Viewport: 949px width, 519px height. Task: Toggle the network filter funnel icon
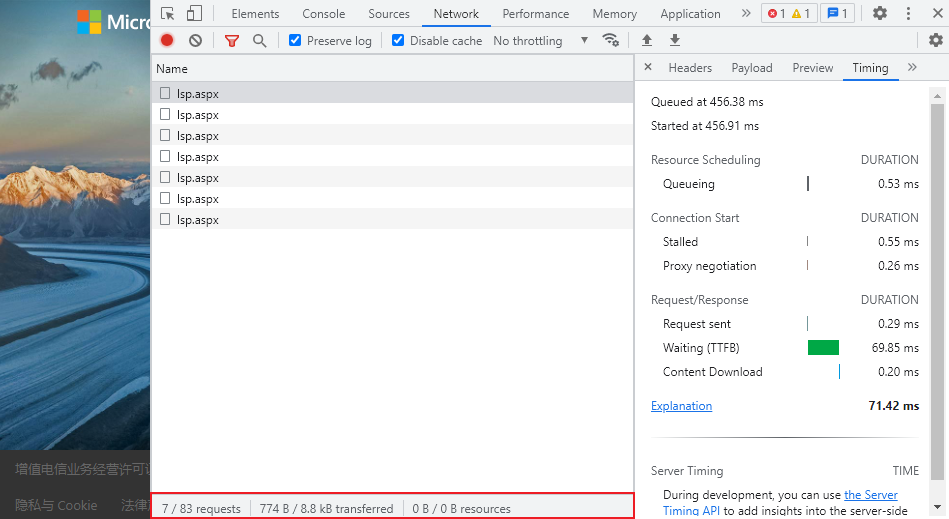coord(232,41)
